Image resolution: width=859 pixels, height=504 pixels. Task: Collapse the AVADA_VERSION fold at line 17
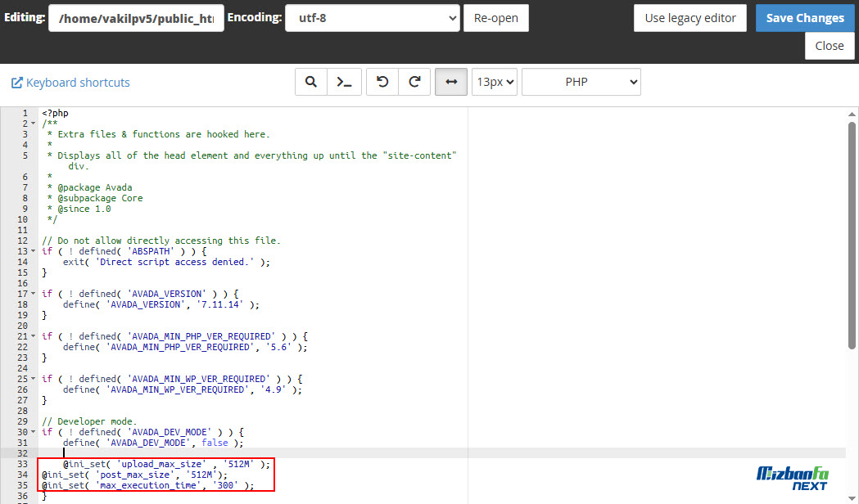(x=33, y=294)
